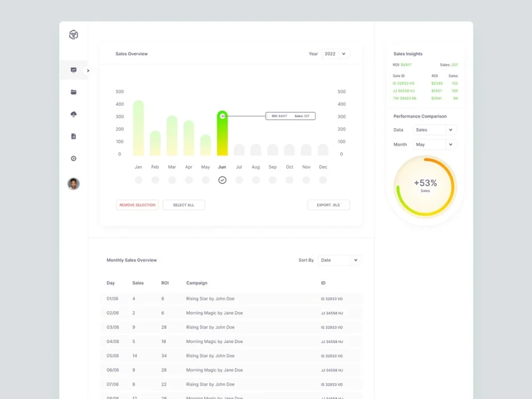532x399 pixels.
Task: Expand the sidebar using the arrow chevron
Action: [x=88, y=71]
